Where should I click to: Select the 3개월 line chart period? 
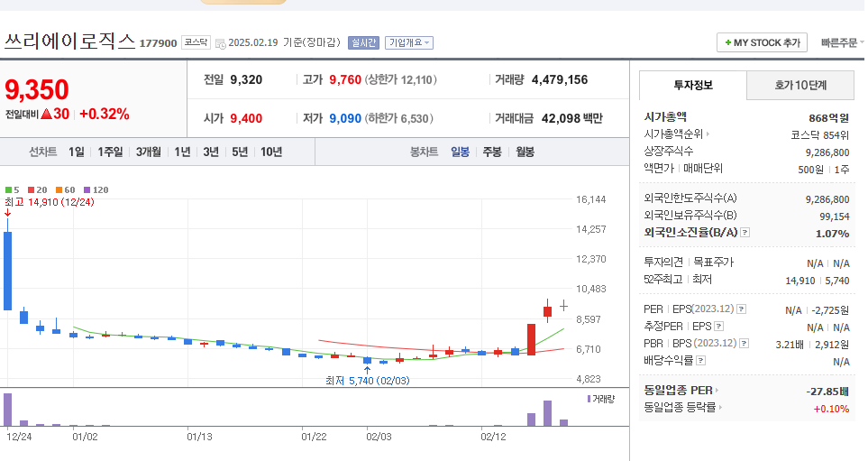(x=149, y=152)
